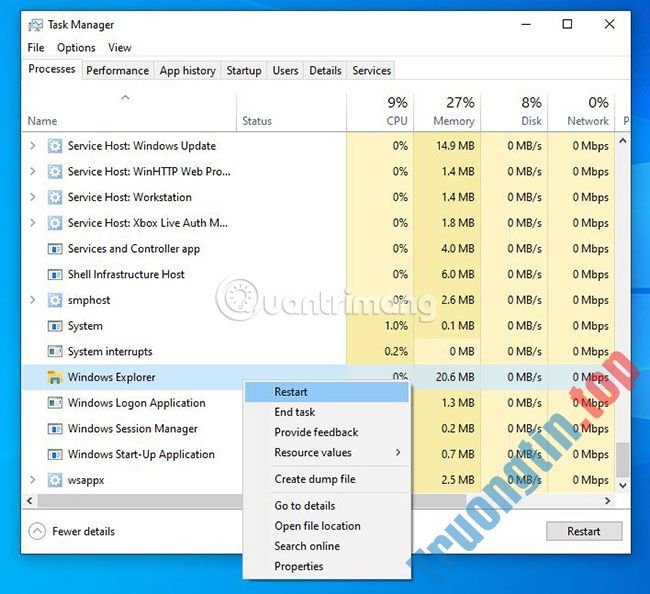Click the Services and Controller app icon
650x594 pixels.
pyautogui.click(x=55, y=249)
